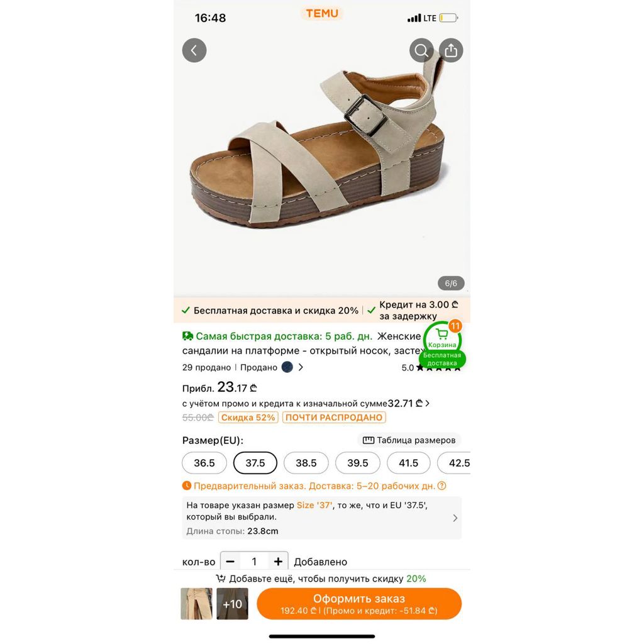
Task: Tap the Оформить заказ button
Action: tap(359, 604)
